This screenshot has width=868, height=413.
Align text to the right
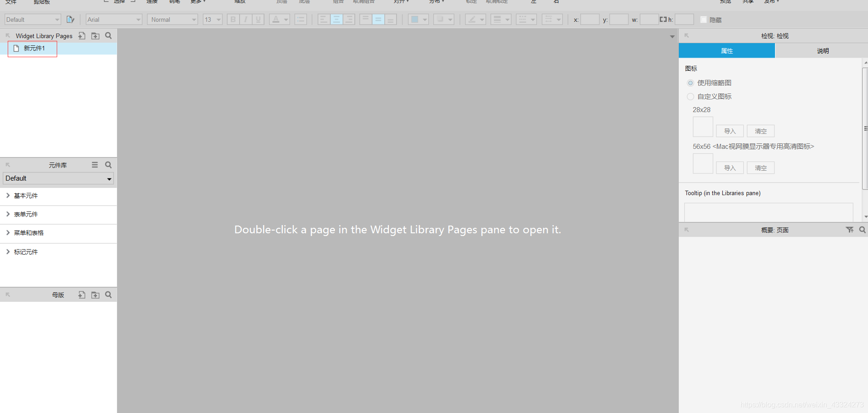click(x=348, y=20)
